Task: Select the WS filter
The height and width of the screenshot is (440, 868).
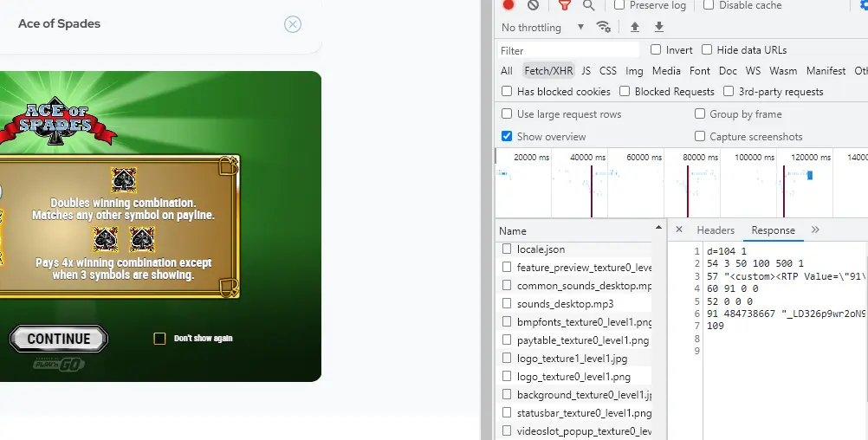Action: [x=753, y=71]
